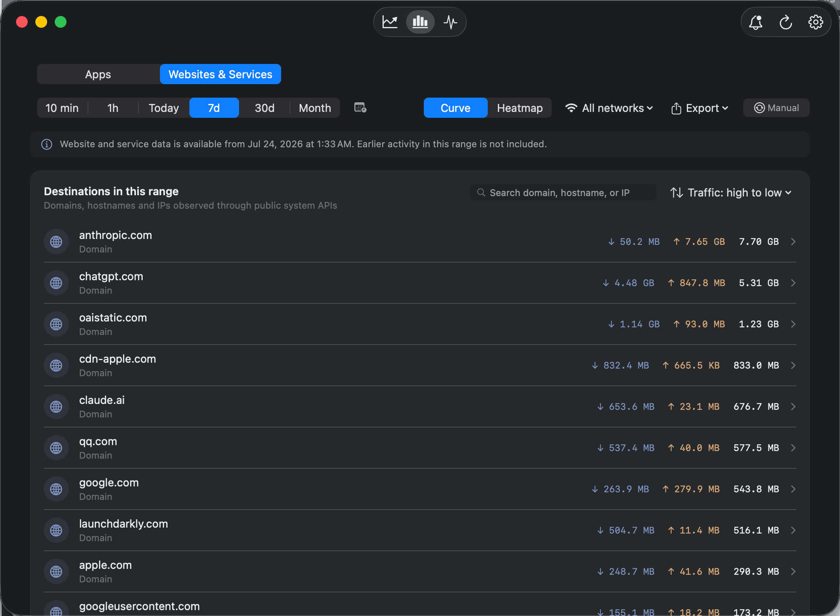The image size is (840, 616).
Task: Expand apple.com row chevron
Action: click(x=793, y=571)
